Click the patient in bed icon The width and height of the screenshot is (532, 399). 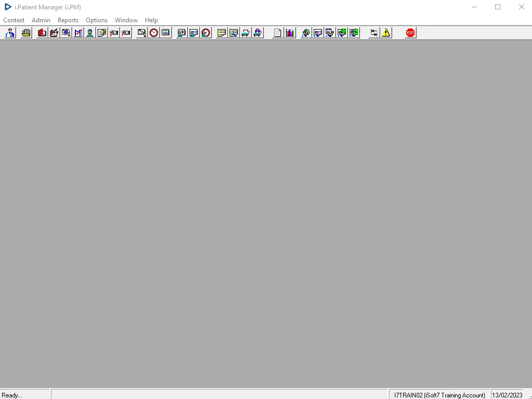click(x=258, y=33)
